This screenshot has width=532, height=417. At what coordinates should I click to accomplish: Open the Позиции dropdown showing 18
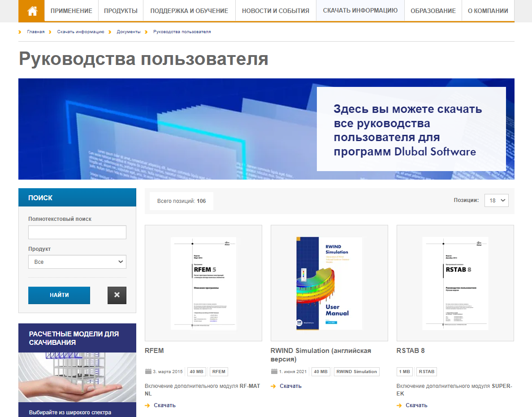coord(496,200)
